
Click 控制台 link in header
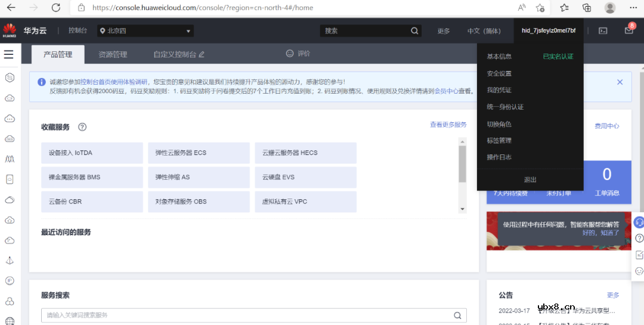point(78,31)
